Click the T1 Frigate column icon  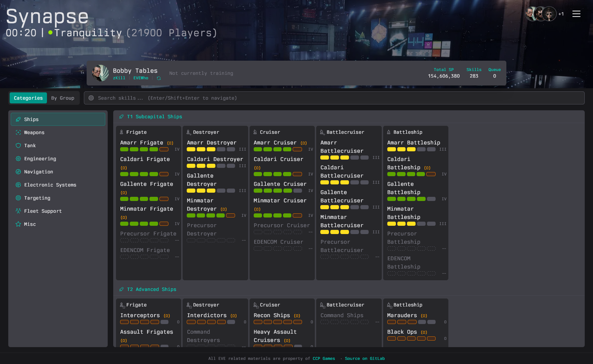[121, 132]
